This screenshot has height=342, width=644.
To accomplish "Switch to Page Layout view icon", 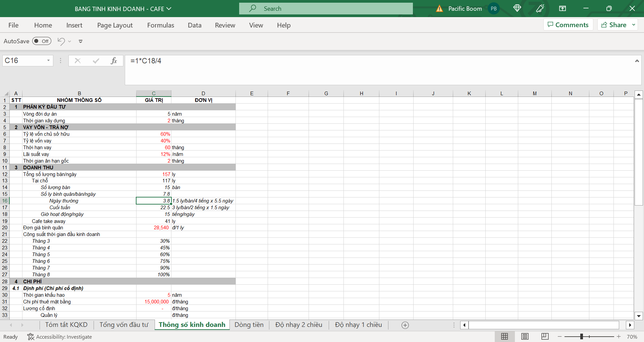I will pyautogui.click(x=525, y=336).
